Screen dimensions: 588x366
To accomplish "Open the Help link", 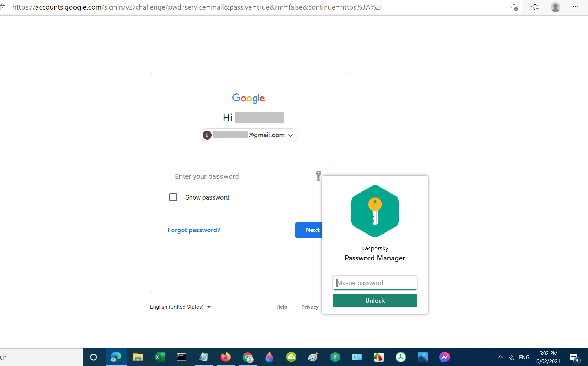I will (x=282, y=307).
